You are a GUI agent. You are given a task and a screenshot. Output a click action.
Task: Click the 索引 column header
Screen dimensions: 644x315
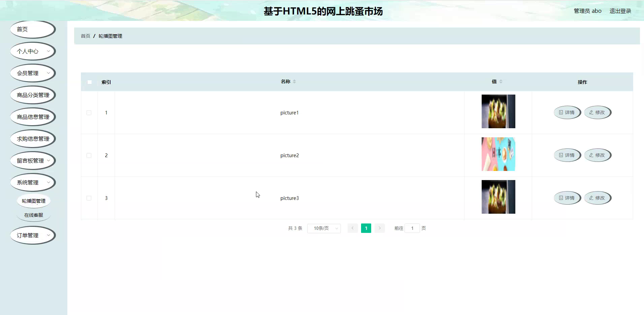pos(106,82)
